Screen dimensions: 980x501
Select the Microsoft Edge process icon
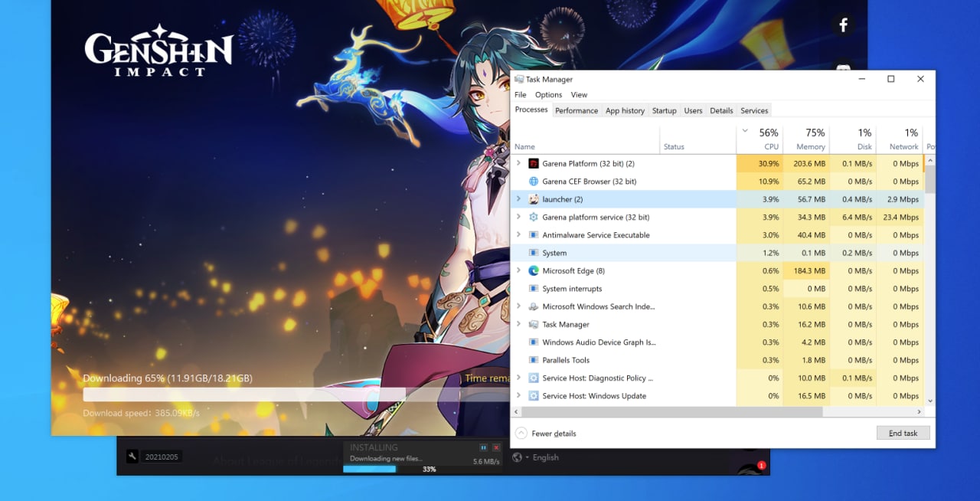click(x=534, y=270)
